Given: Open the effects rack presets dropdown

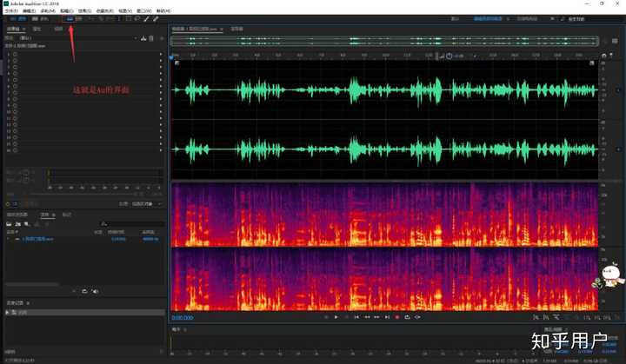Looking at the screenshot, I should coord(137,38).
